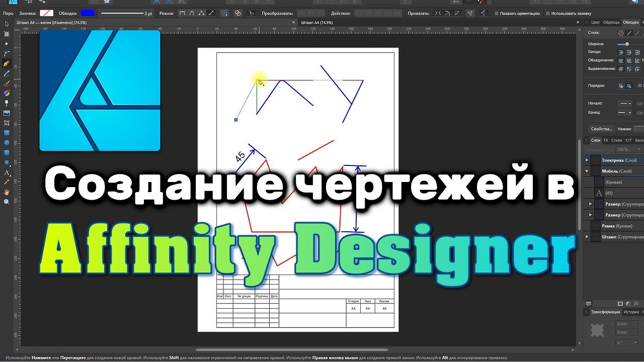
Task: Open the layers stack icon below Layers panel
Action: coord(589,304)
